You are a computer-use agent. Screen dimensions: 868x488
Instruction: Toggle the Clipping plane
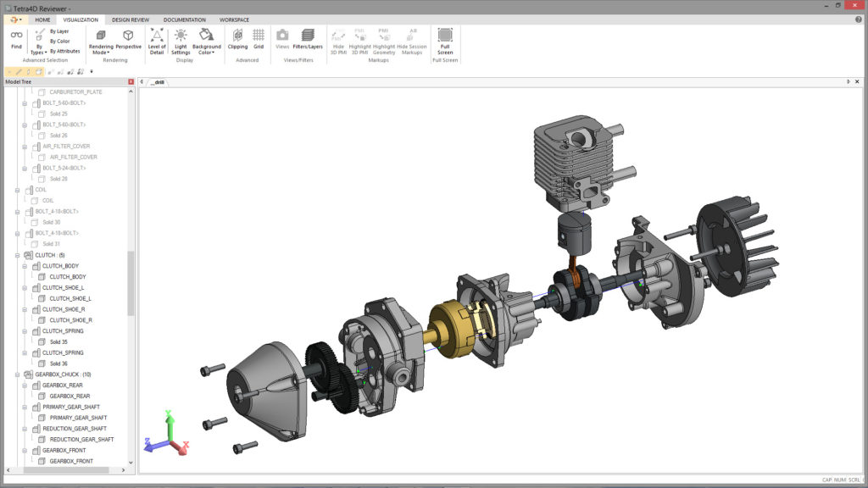[237, 39]
